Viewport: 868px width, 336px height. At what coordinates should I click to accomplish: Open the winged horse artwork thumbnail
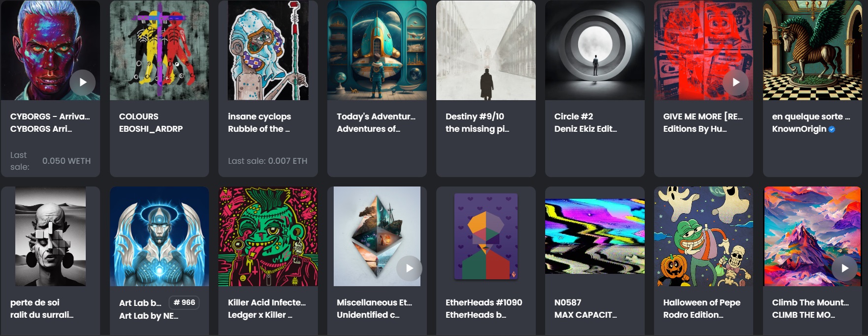coord(812,50)
